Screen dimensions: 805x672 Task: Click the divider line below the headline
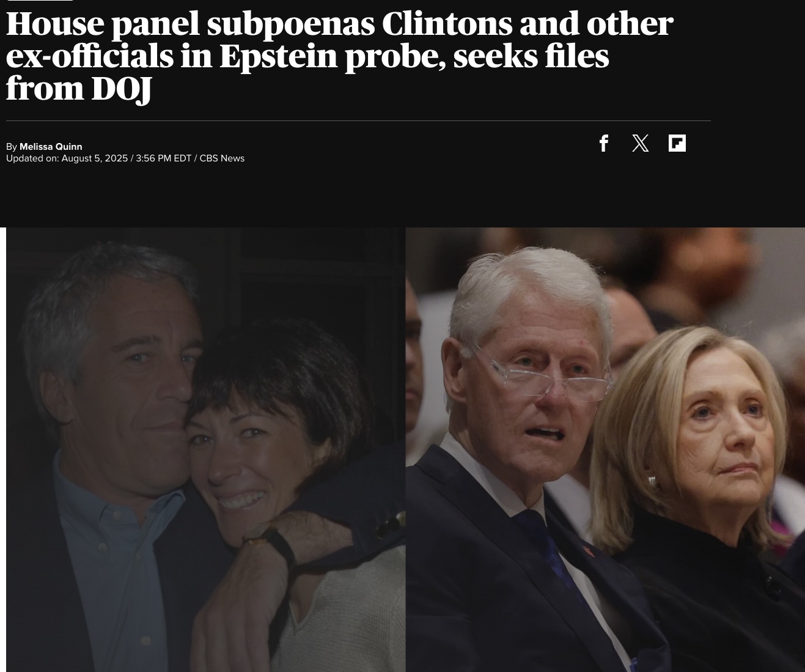pyautogui.click(x=358, y=120)
